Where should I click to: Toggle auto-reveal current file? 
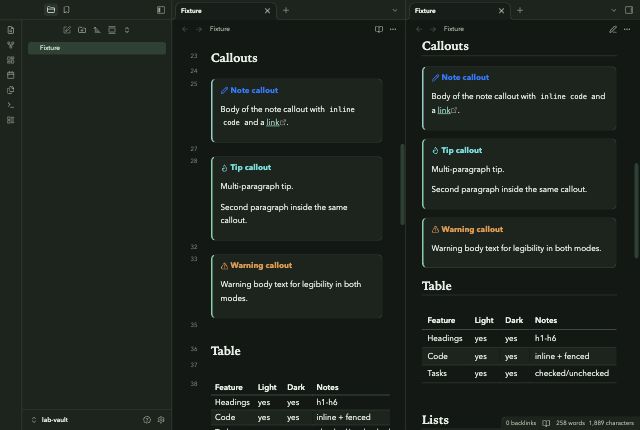pyautogui.click(x=112, y=30)
